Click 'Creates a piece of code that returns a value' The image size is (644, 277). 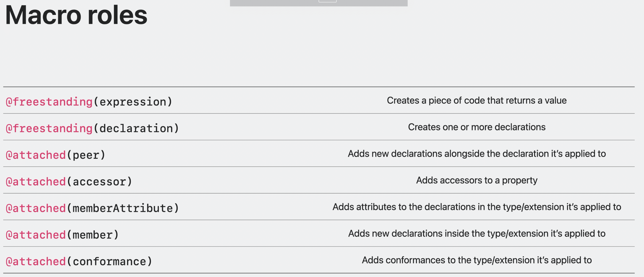[477, 101]
